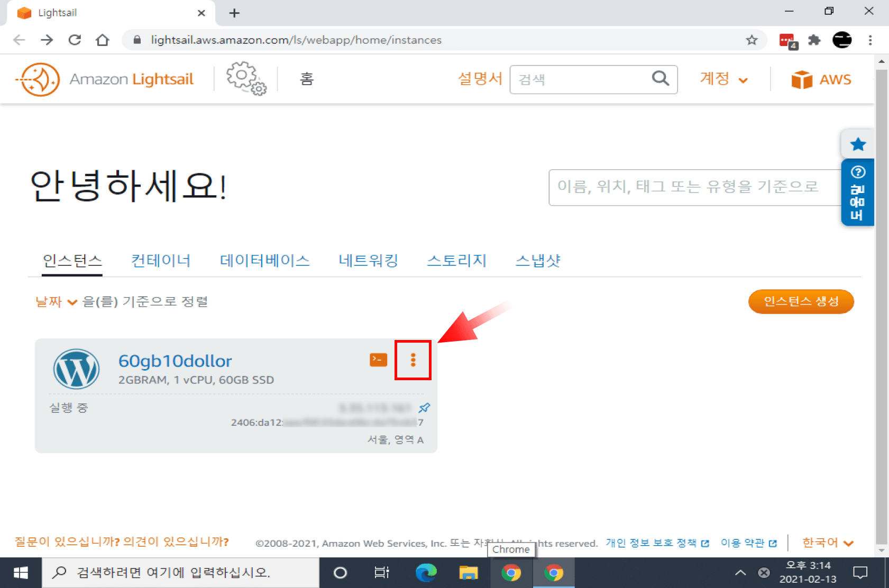Open the Chrome three-dot menu
This screenshot has height=588, width=889.
870,40
